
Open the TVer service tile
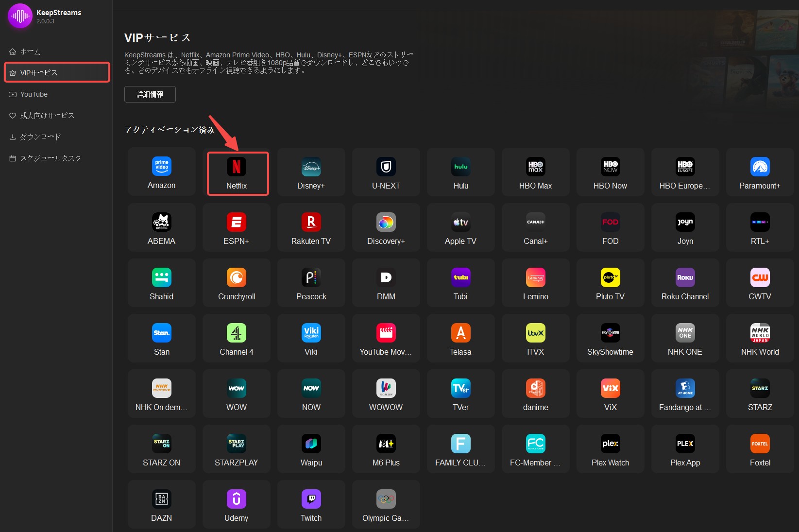461,394
